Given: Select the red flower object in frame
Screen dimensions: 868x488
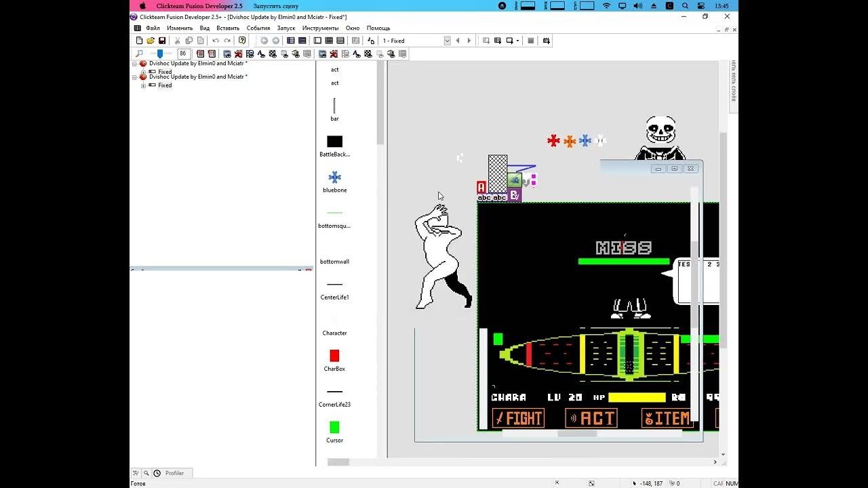Looking at the screenshot, I should pyautogui.click(x=554, y=141).
